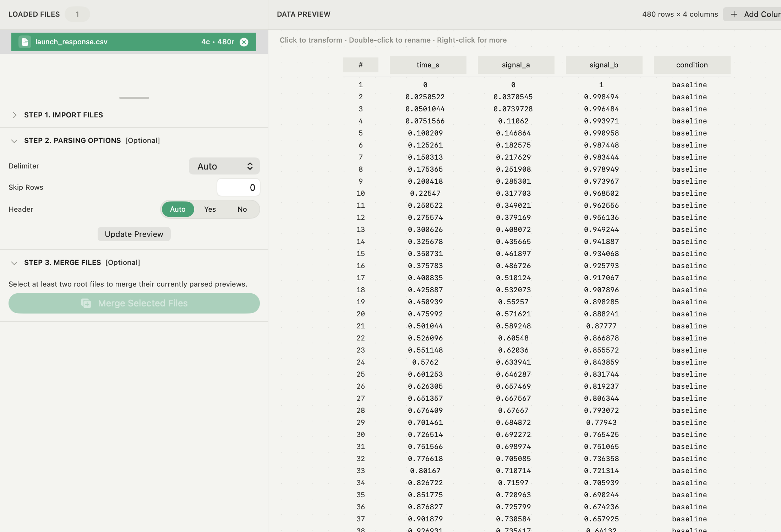Click signal_a cell 0.0739728
Image resolution: width=781 pixels, height=532 pixels.
[x=513, y=109]
